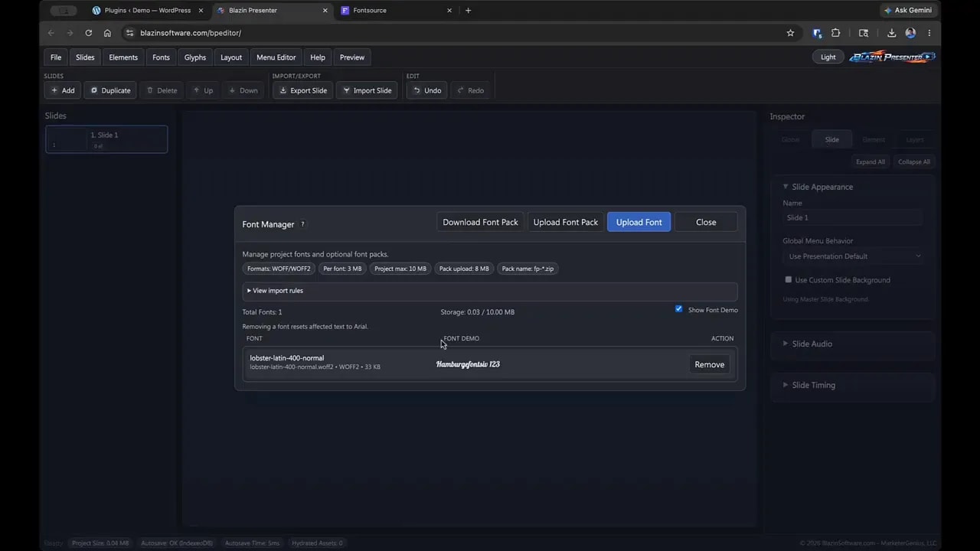980x551 pixels.
Task: Open the Help menu
Action: click(x=318, y=57)
